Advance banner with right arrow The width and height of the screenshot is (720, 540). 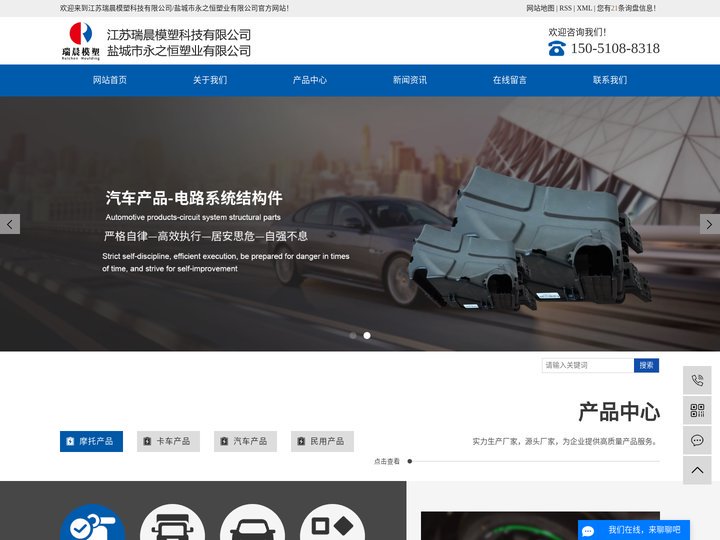point(709,224)
